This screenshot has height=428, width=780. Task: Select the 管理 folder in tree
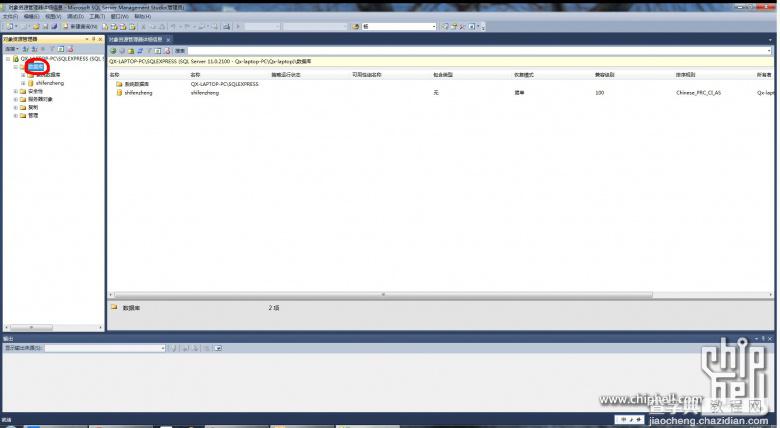point(33,115)
